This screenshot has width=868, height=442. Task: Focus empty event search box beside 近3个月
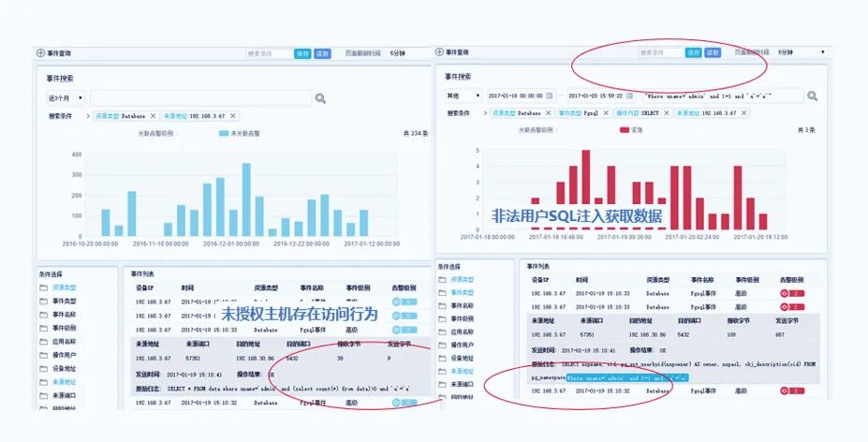[201, 98]
